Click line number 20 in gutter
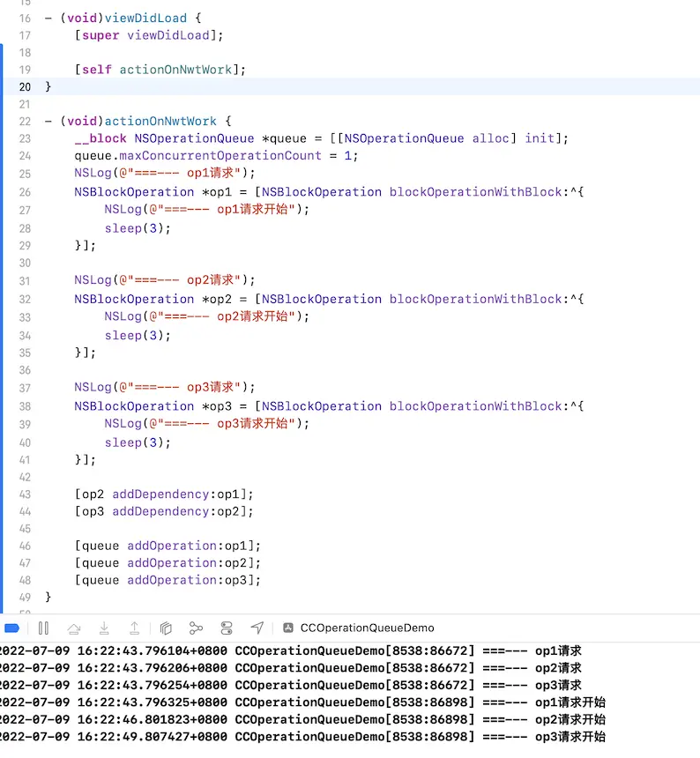The image size is (700, 758). pos(24,86)
